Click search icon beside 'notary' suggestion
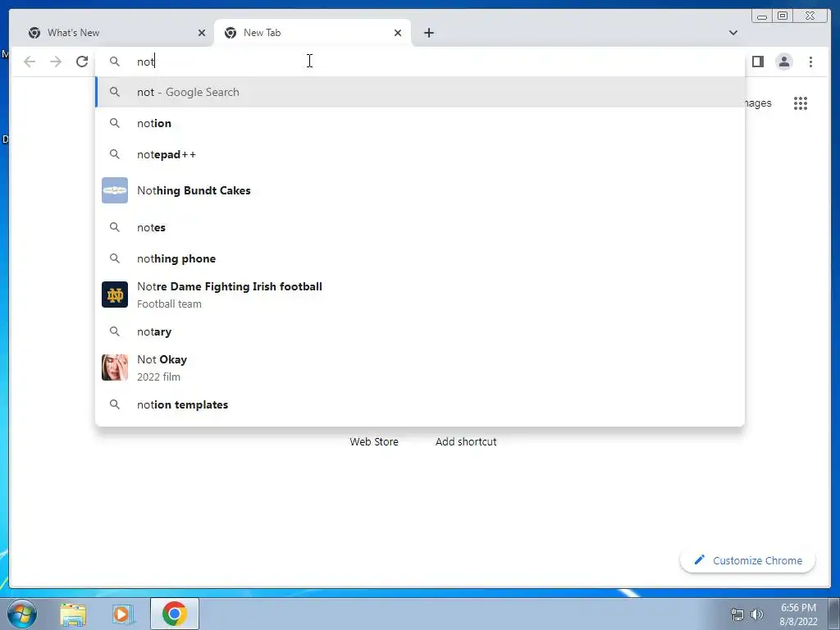The image size is (840, 630). click(115, 331)
